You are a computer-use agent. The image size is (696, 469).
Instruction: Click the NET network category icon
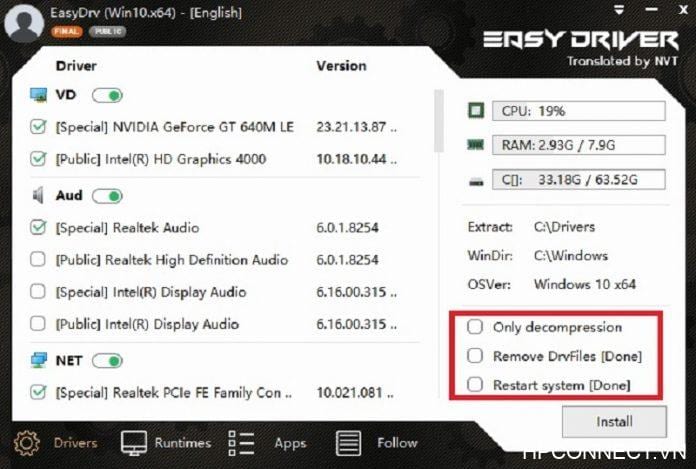pyautogui.click(x=39, y=360)
